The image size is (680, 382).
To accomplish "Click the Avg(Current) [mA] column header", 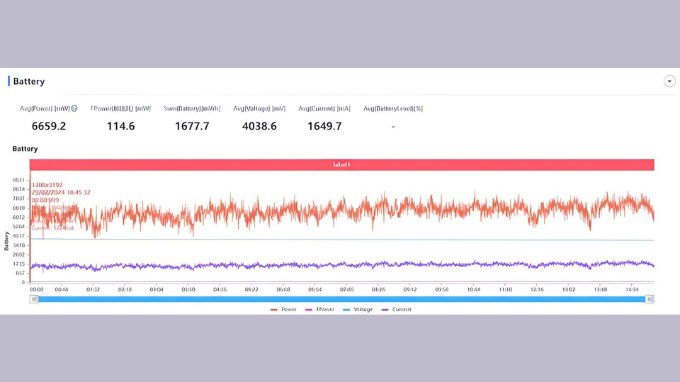I will (x=324, y=108).
